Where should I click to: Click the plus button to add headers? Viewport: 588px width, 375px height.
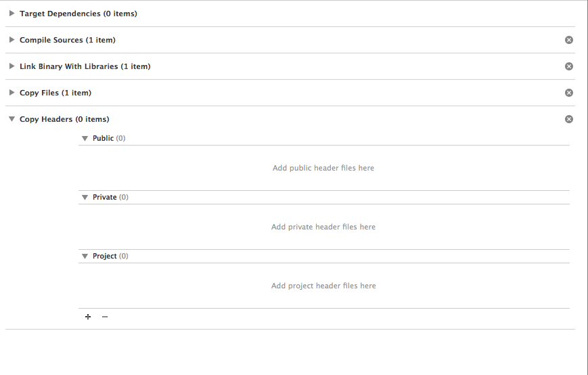(x=88, y=317)
